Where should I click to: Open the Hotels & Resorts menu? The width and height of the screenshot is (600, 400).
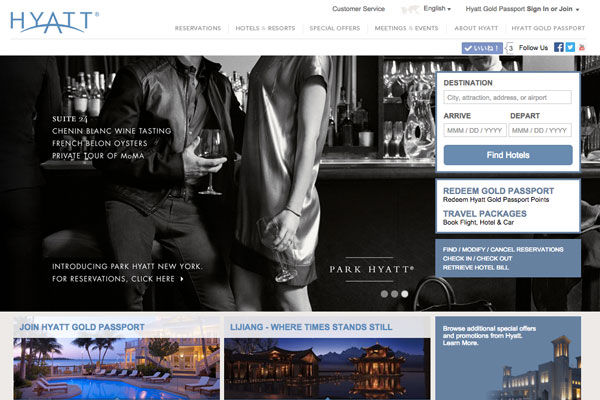[x=265, y=28]
